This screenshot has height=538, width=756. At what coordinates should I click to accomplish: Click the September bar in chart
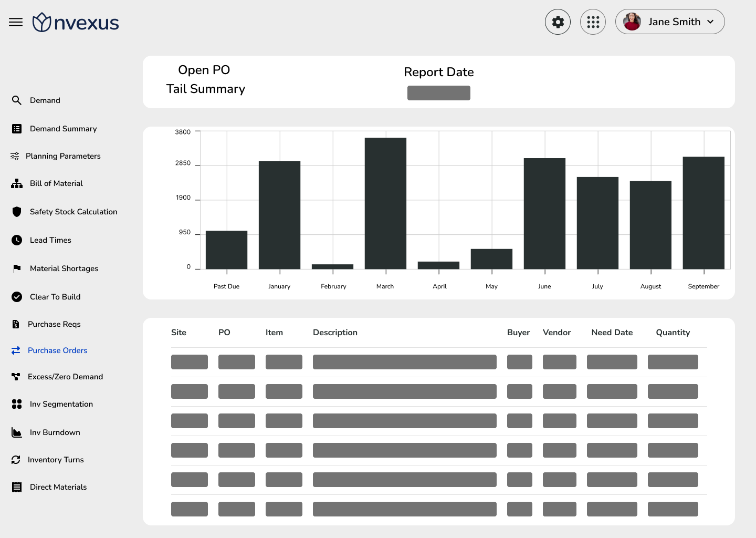click(x=703, y=213)
